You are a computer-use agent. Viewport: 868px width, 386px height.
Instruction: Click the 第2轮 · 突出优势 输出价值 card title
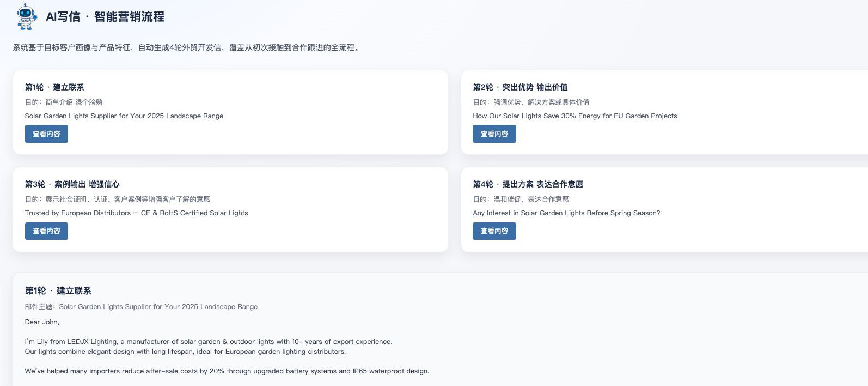pos(519,87)
